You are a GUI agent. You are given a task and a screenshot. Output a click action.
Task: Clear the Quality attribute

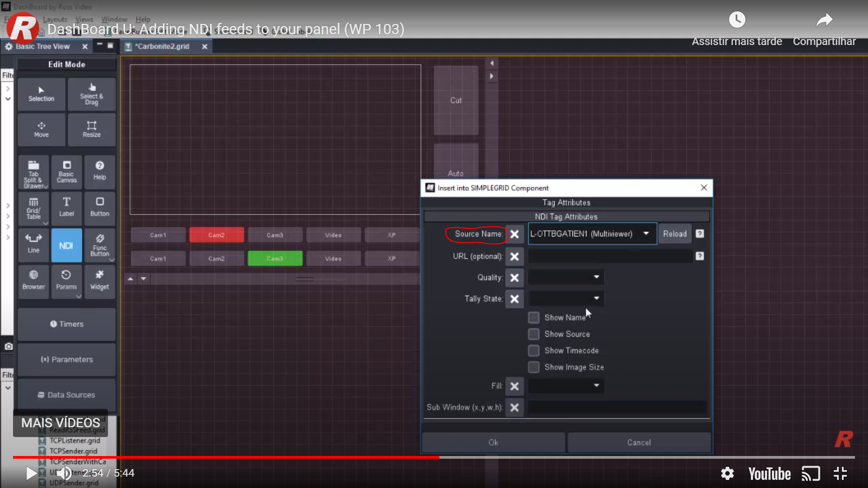(514, 278)
